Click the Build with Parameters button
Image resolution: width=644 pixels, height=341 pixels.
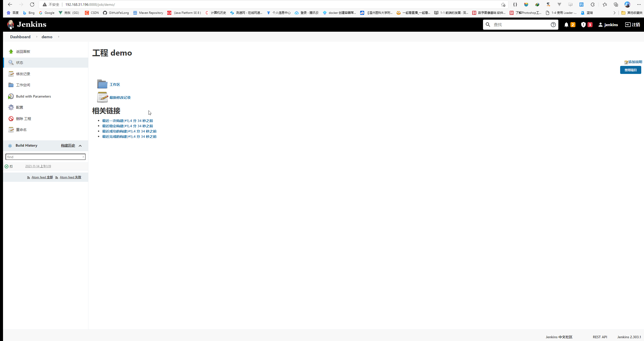[33, 96]
